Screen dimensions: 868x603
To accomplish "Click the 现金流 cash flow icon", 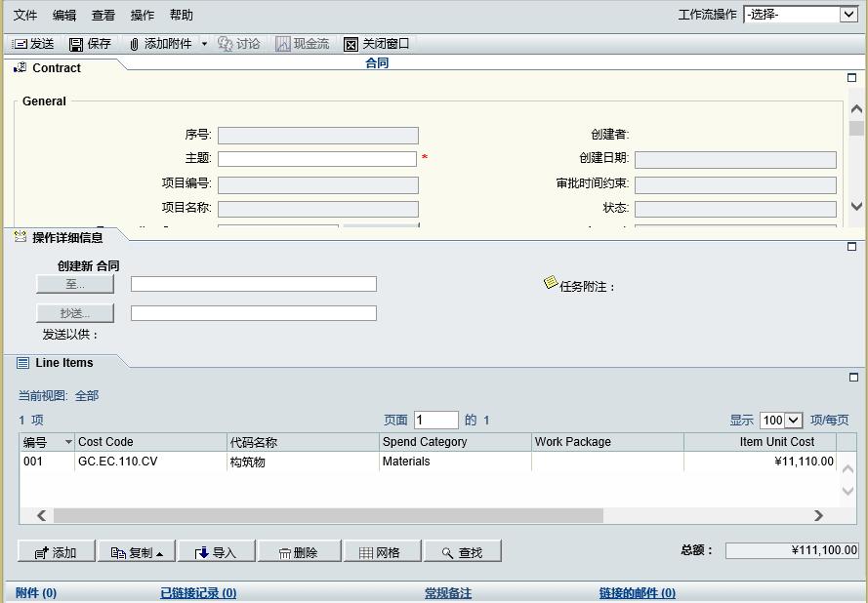I will pos(283,42).
